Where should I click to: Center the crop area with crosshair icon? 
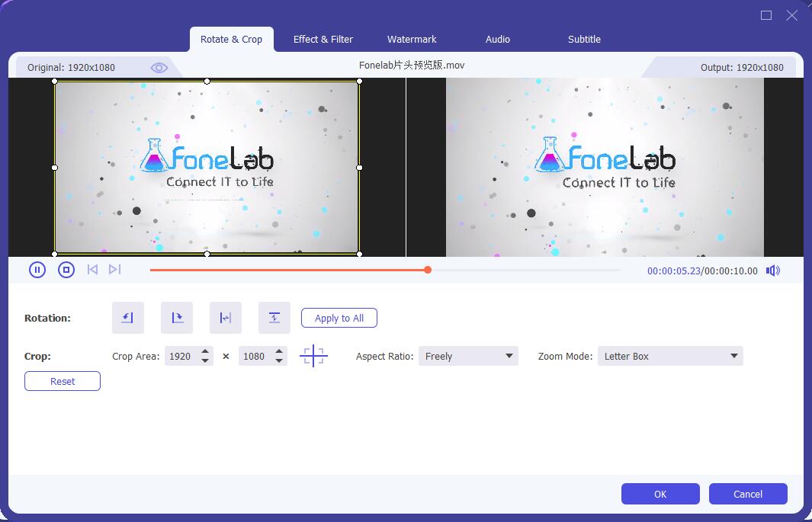point(313,356)
